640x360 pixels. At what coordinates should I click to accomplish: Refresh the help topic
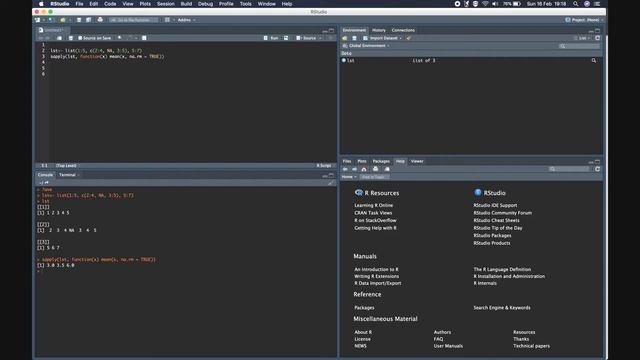597,169
